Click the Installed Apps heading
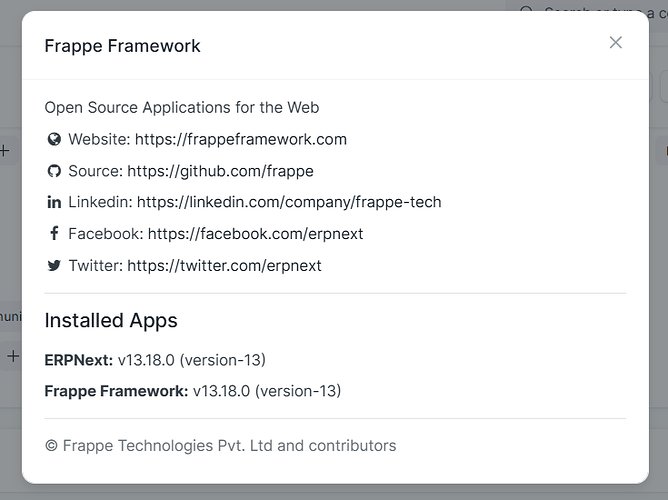Screen dimensions: 668x500 pyautogui.click(x=111, y=321)
